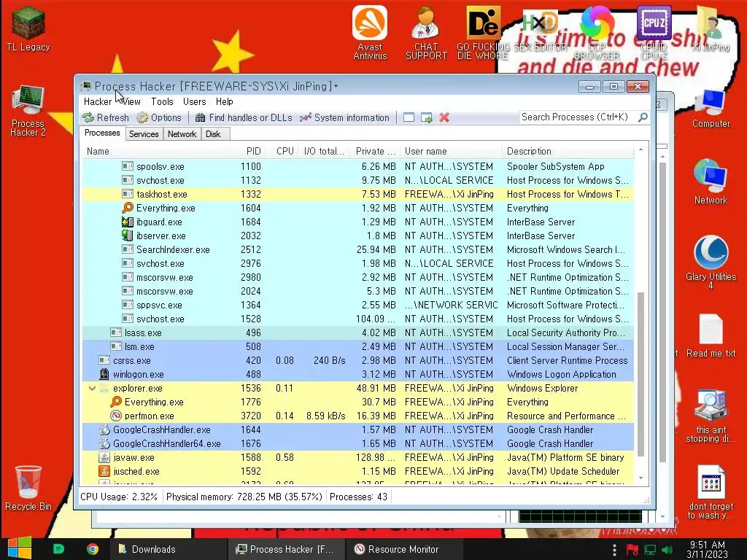Viewport: 747px width, 560px height.
Task: Select the winlogon.exe process icon
Action: (x=104, y=374)
